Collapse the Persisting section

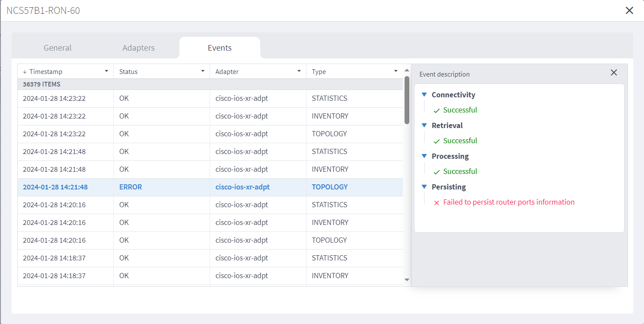point(424,187)
